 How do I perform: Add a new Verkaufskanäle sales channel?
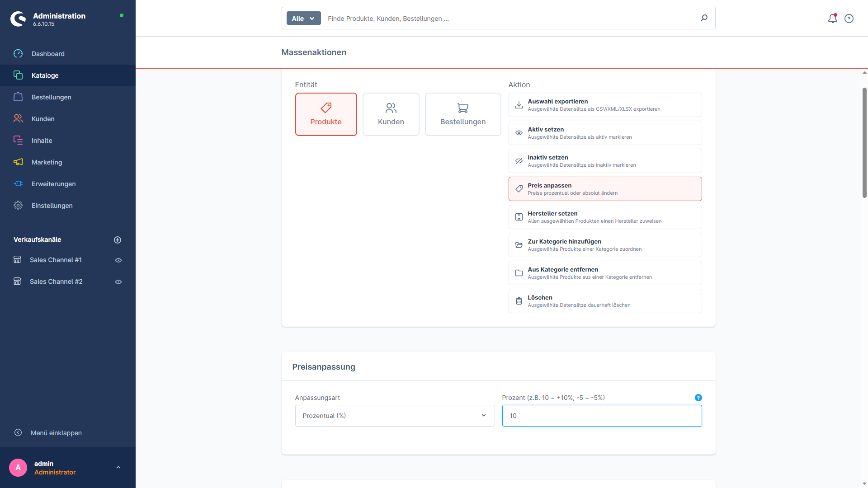tap(118, 240)
